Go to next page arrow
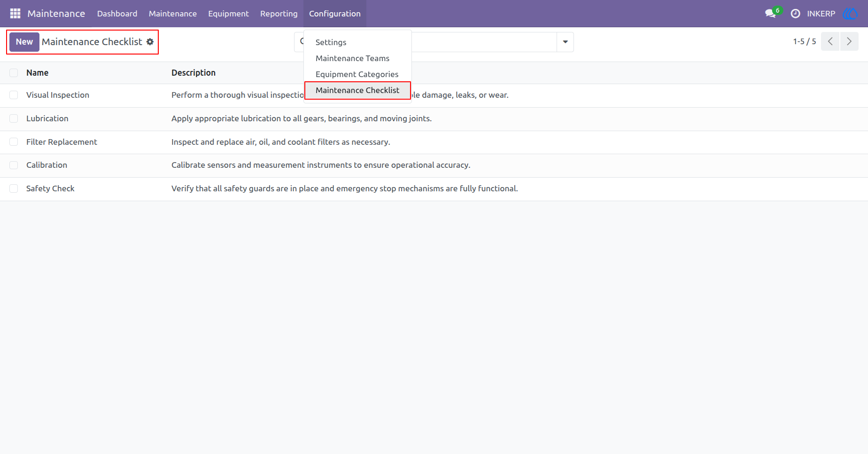Viewport: 868px width, 454px height. pos(849,41)
